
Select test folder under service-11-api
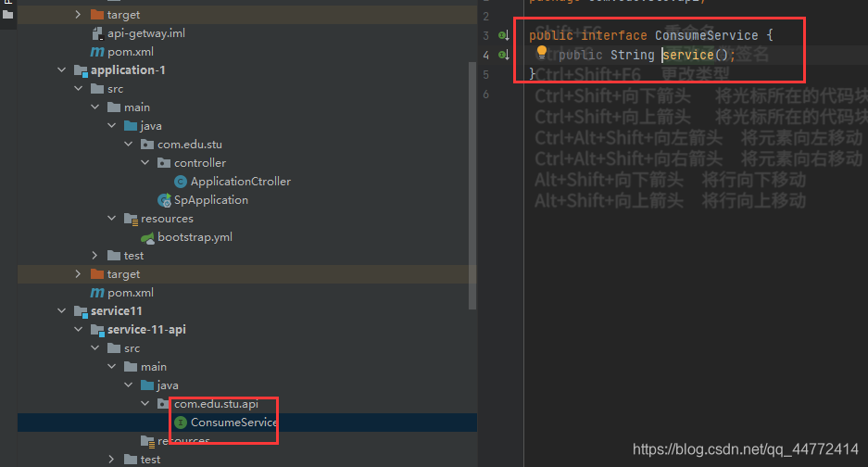click(150, 460)
